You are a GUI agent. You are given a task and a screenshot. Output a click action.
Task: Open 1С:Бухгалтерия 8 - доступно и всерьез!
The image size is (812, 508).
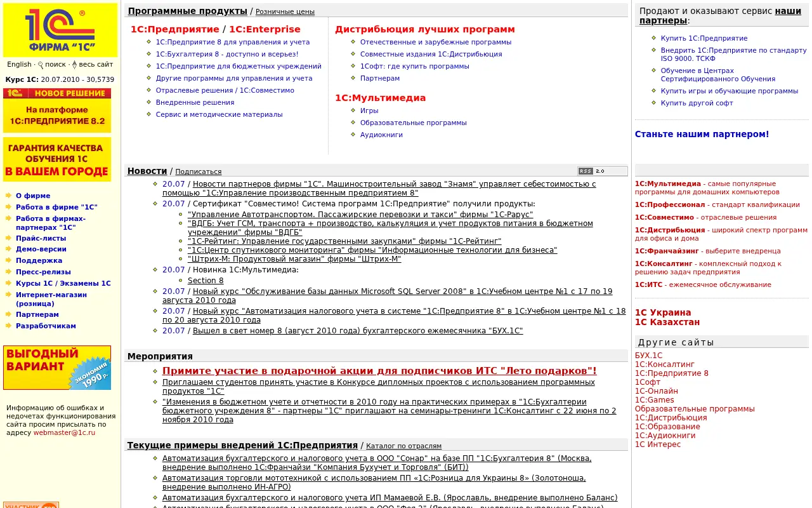point(227,54)
